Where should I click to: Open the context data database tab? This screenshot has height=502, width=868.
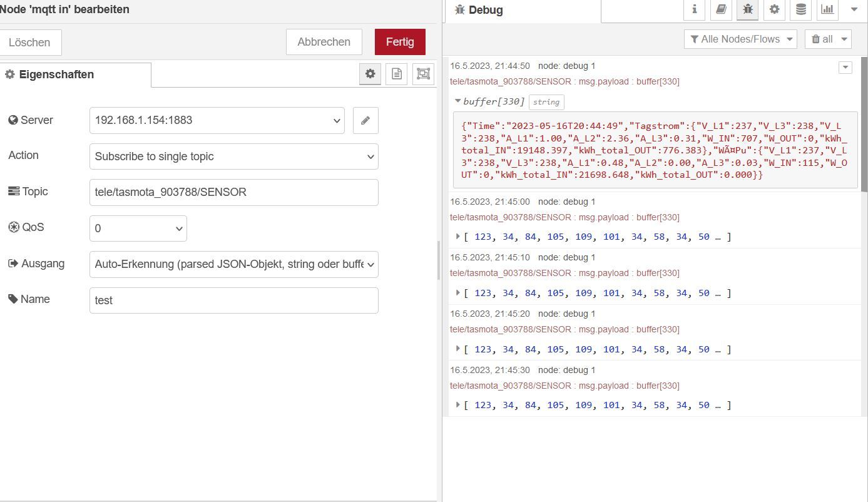pos(800,9)
